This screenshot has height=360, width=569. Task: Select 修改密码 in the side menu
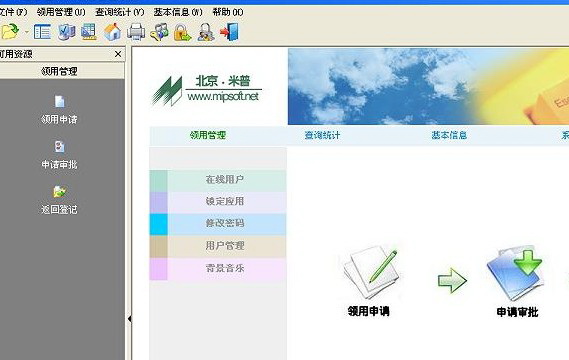[x=218, y=224]
